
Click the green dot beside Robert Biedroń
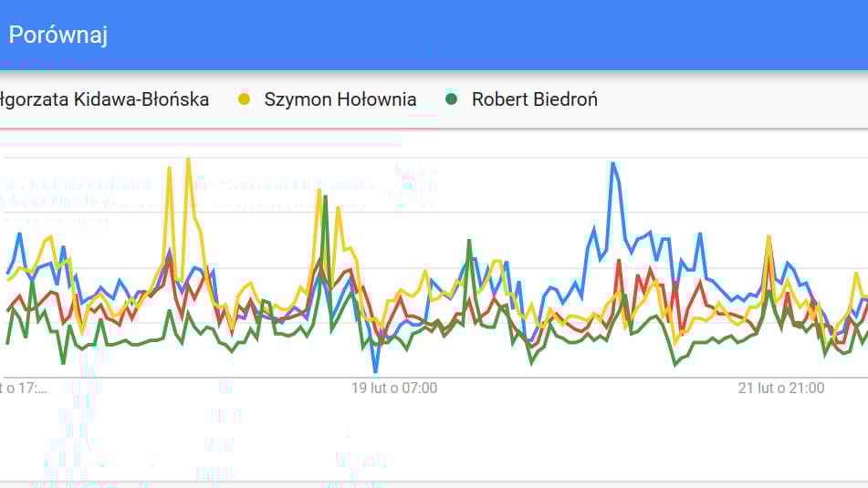tap(452, 99)
